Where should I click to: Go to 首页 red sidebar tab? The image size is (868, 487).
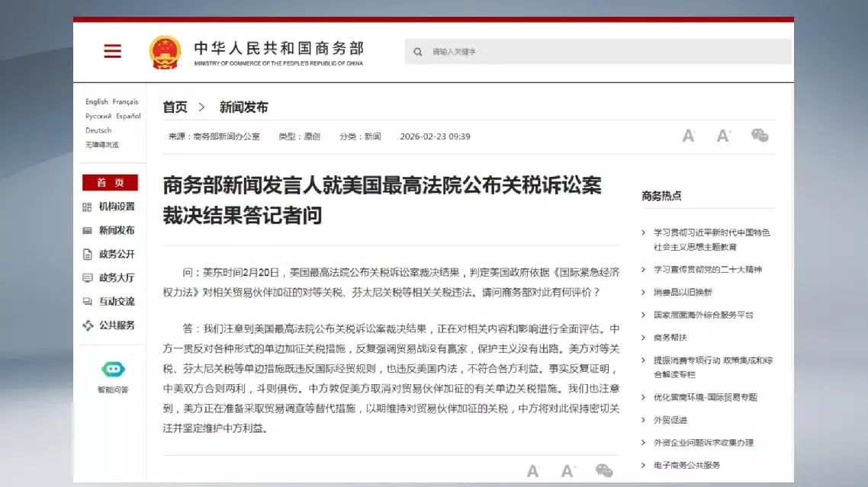pyautogui.click(x=110, y=183)
